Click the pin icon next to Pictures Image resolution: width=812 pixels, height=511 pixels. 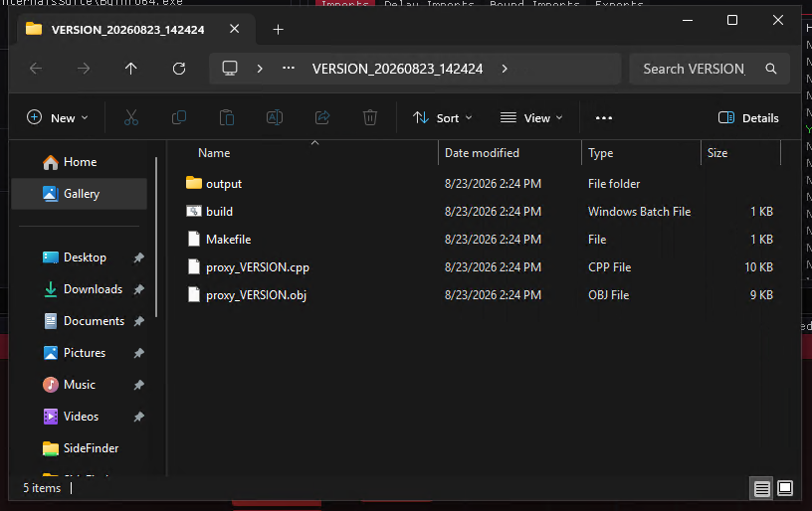138,353
